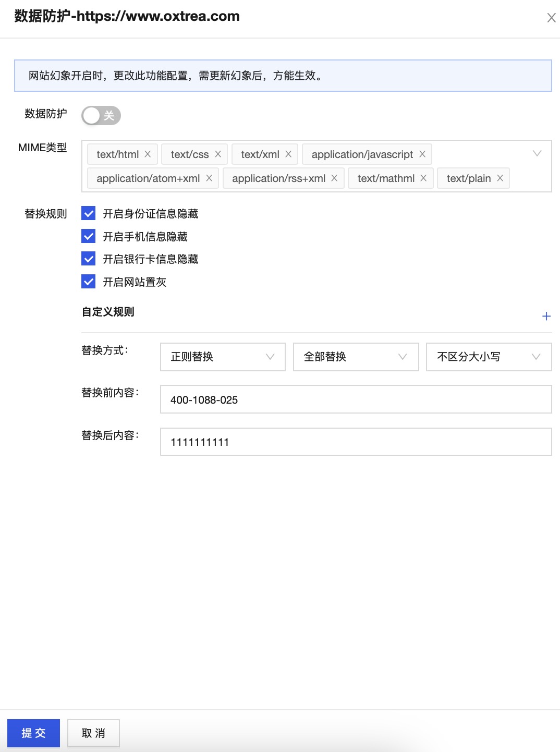Open the 全部替换 dropdown
The image size is (560, 752).
[x=356, y=357]
